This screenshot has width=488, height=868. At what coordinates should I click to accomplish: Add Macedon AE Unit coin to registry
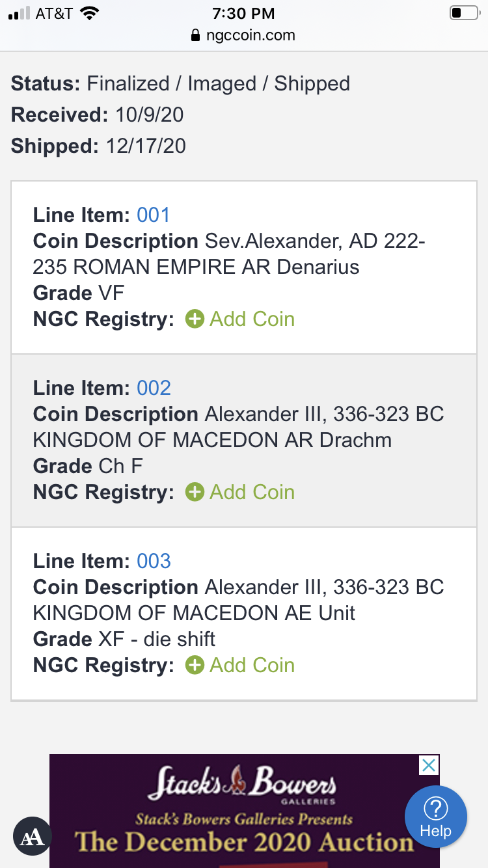(x=252, y=665)
